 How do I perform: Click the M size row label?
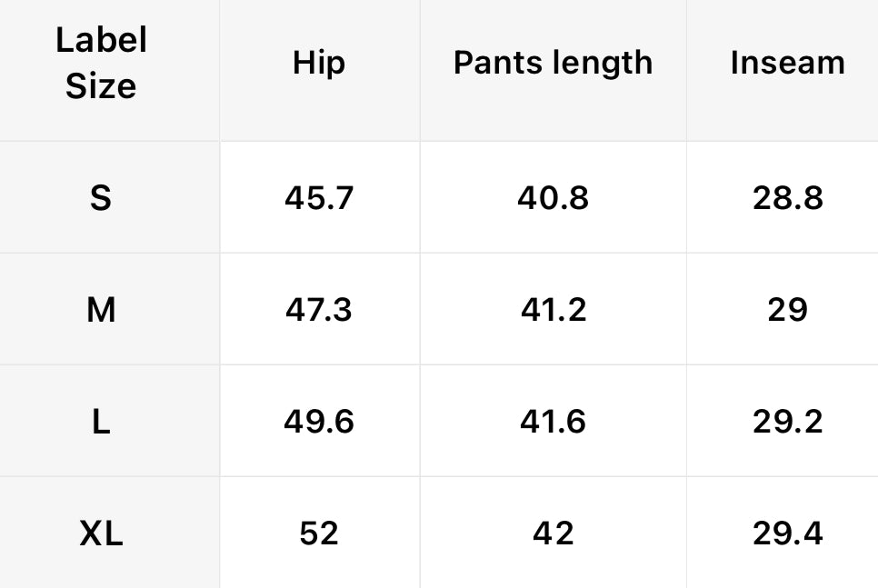[x=101, y=310]
